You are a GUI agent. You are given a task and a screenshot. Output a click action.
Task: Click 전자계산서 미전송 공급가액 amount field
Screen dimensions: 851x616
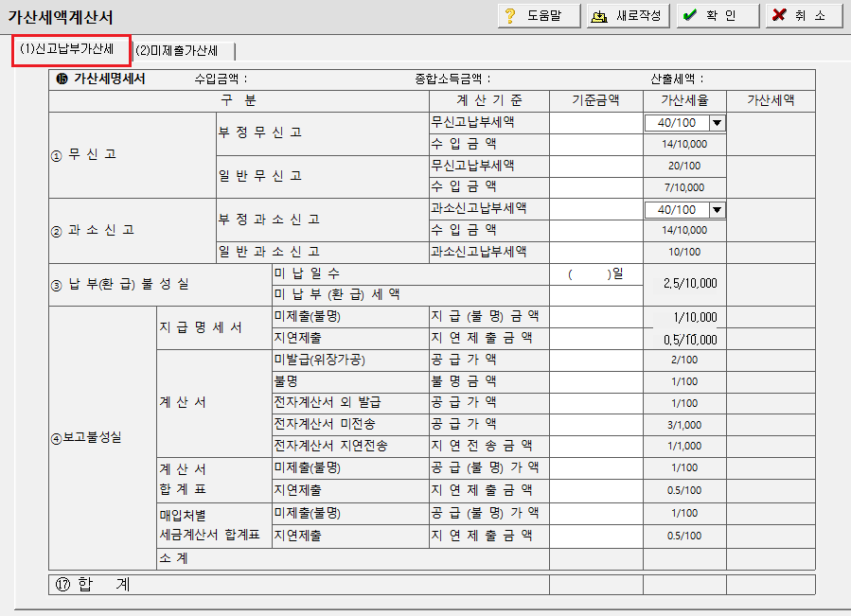(x=596, y=425)
